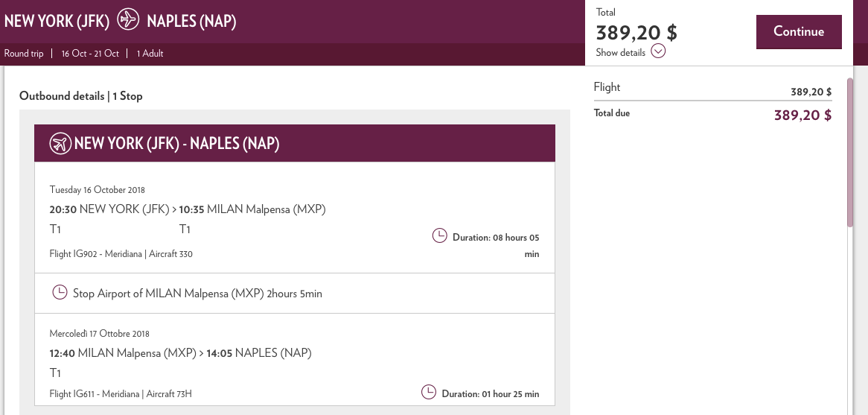Click Flight IG902 - Meridiana info line
The width and height of the screenshot is (868, 415).
121,254
